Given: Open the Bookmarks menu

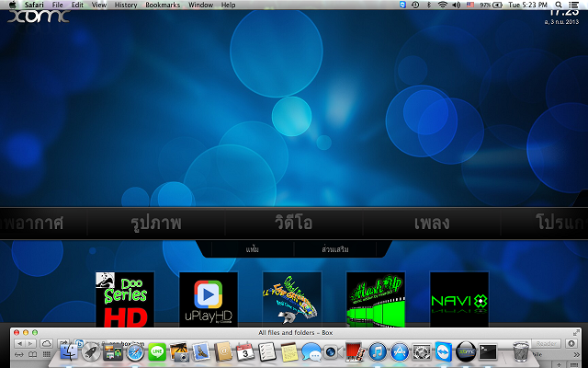Looking at the screenshot, I should [x=163, y=5].
